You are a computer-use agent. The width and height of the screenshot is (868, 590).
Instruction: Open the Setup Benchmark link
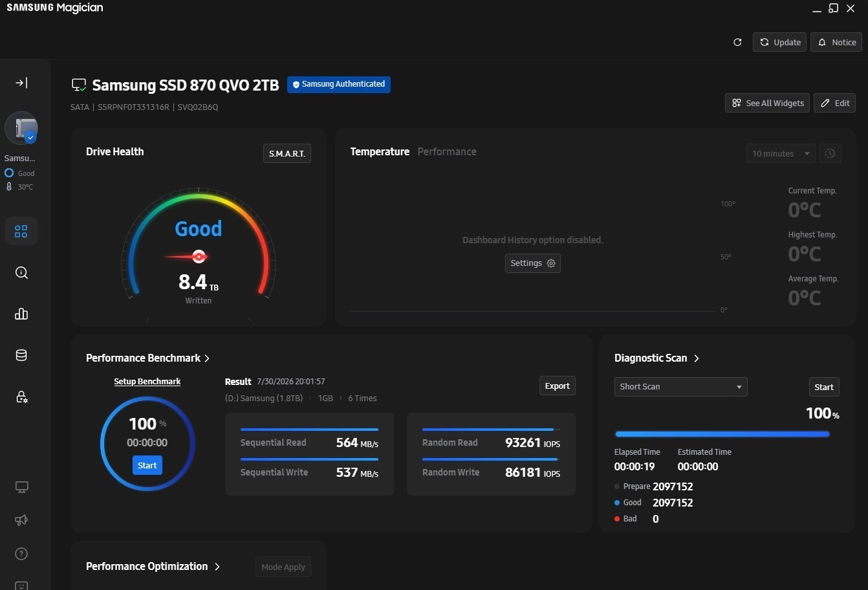147,382
